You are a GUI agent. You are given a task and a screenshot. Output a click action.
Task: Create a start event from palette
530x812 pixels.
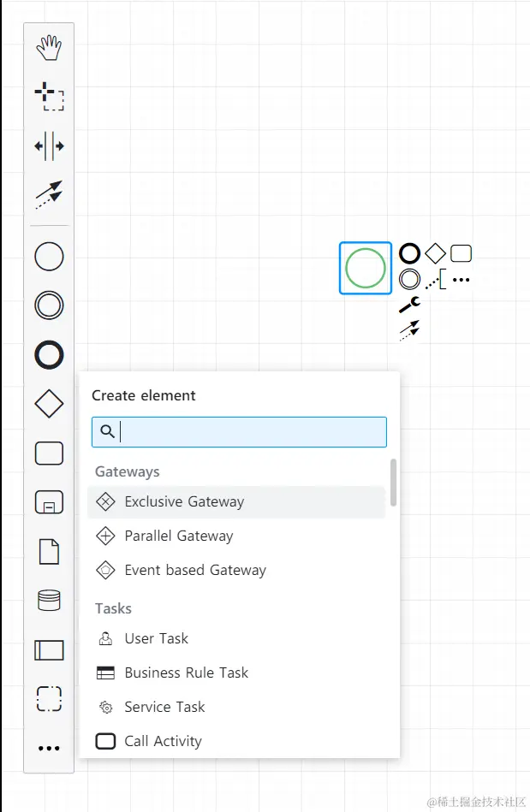coord(49,257)
